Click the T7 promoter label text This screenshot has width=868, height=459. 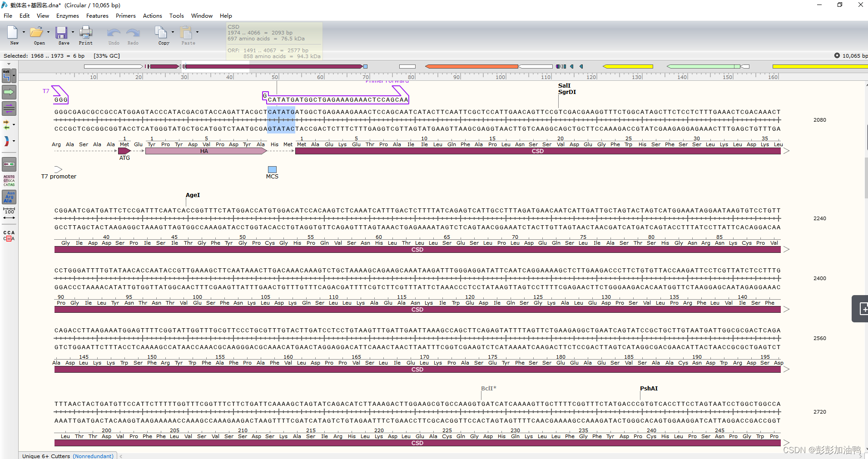click(x=59, y=176)
